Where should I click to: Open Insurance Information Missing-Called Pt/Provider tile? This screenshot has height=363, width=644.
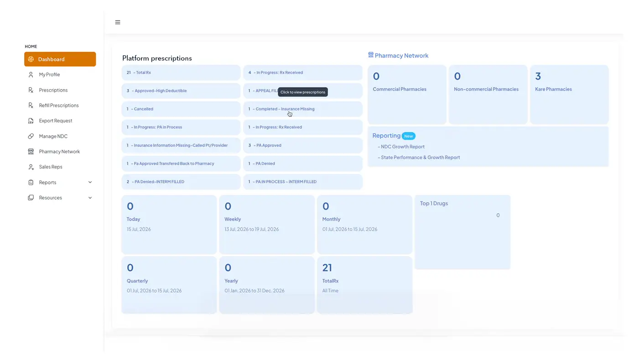tap(181, 145)
